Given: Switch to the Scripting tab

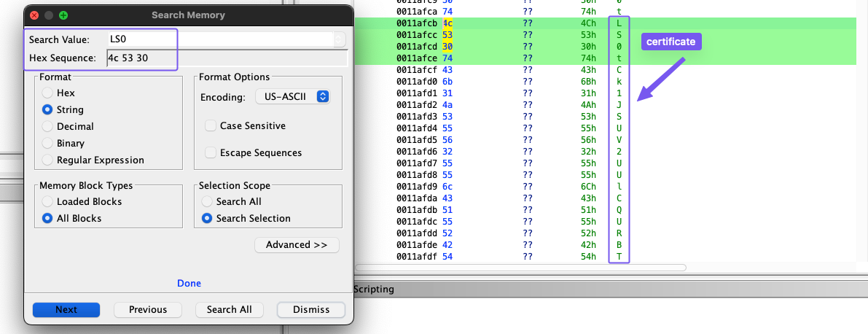Looking at the screenshot, I should (374, 290).
